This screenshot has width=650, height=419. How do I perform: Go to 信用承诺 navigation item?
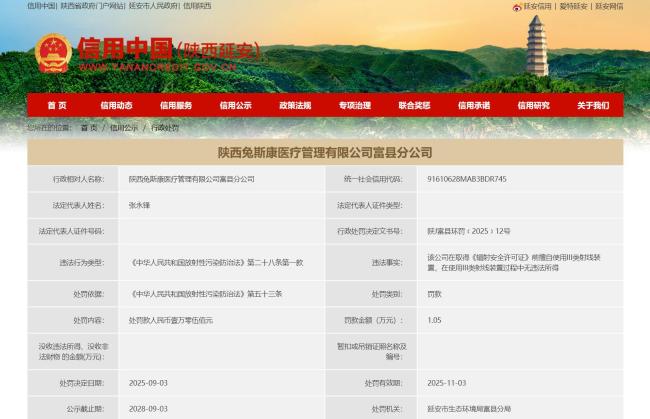coord(474,105)
